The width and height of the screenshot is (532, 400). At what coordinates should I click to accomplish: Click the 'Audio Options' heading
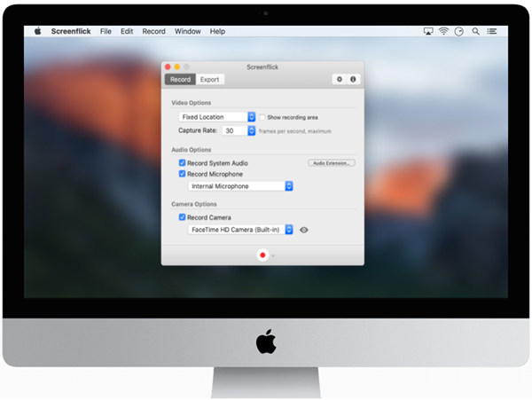[191, 150]
